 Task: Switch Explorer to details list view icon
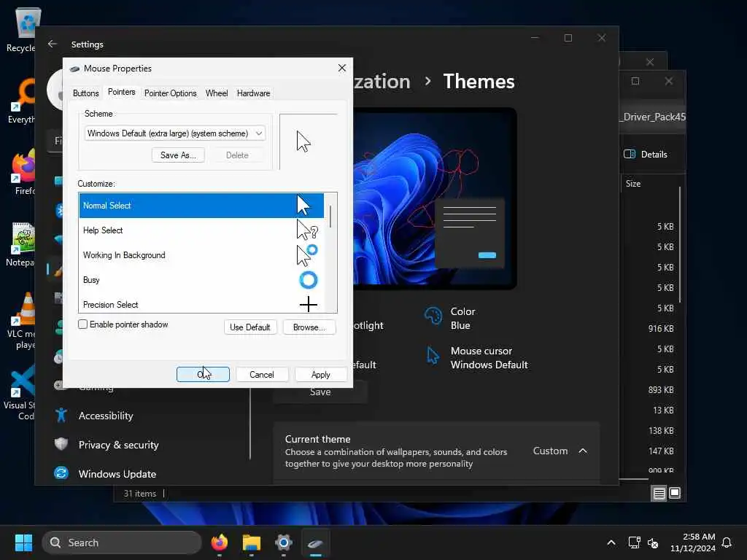659,494
